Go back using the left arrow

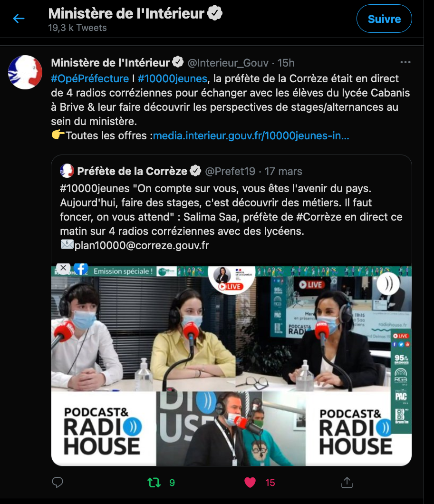pos(19,19)
